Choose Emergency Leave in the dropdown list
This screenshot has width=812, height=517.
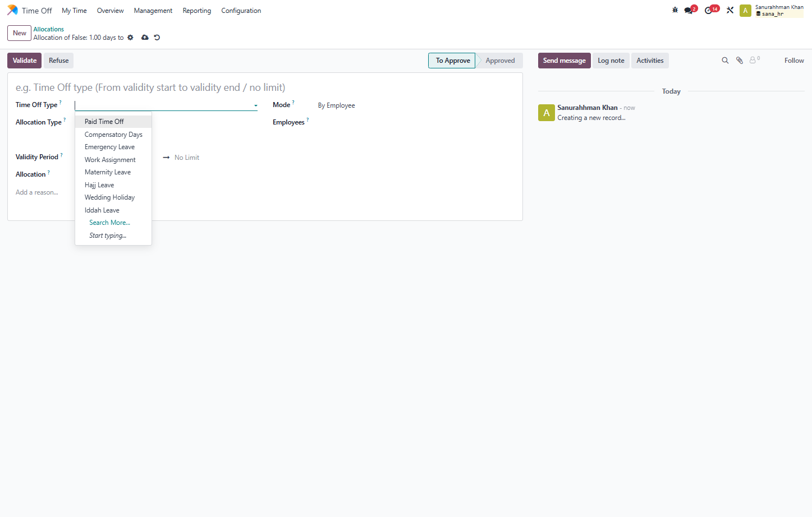click(x=113, y=147)
